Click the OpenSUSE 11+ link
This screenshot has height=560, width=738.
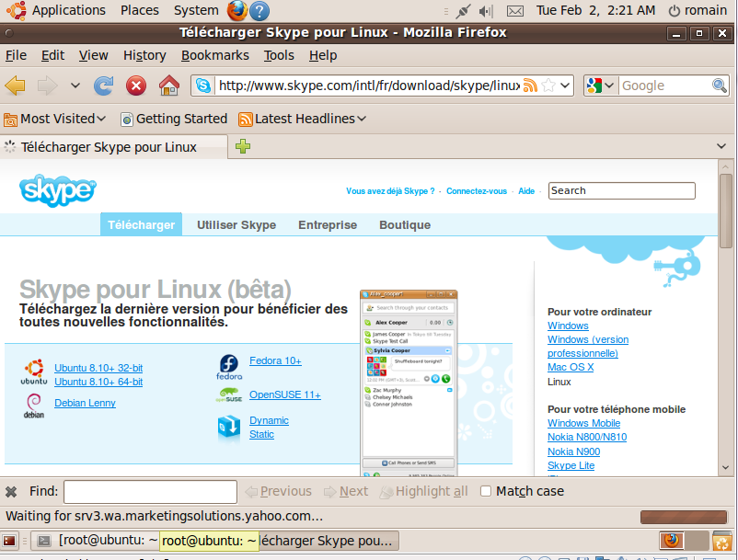point(284,395)
